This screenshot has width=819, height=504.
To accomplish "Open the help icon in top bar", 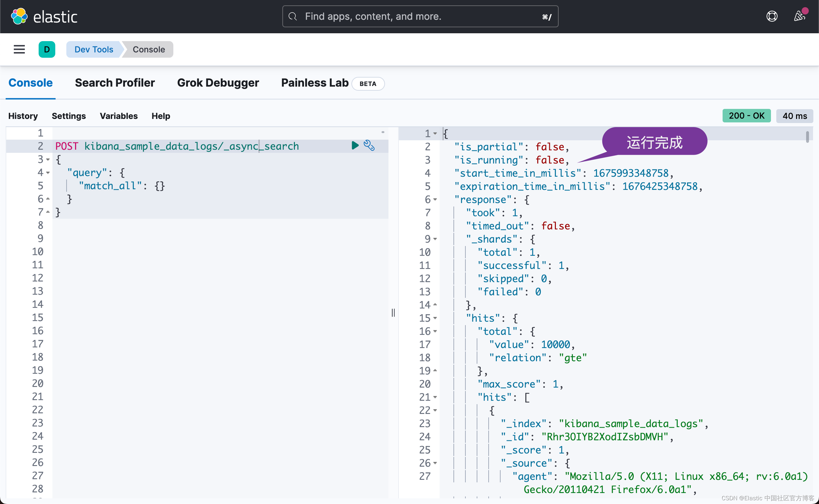I will pyautogui.click(x=772, y=16).
